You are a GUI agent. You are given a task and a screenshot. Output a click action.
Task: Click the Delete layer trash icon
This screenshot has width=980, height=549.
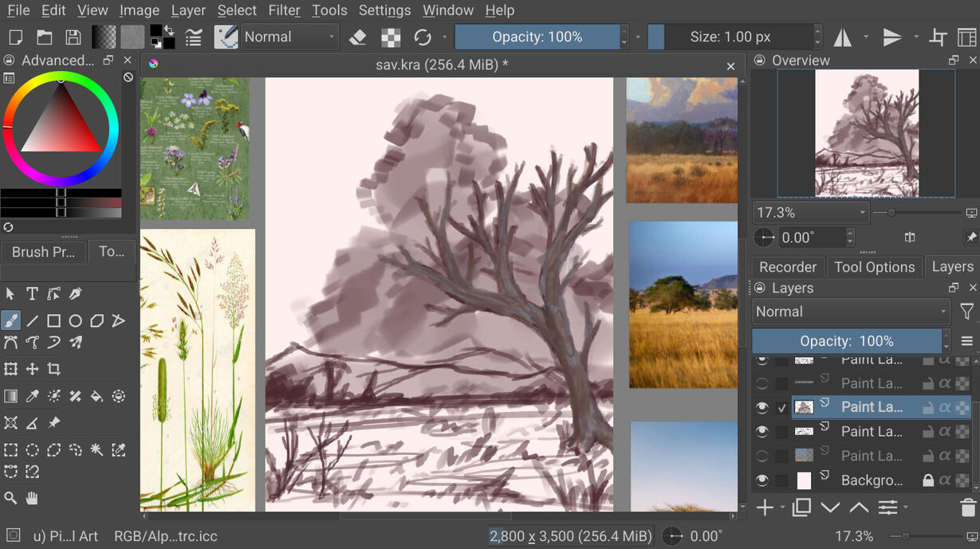click(x=967, y=508)
